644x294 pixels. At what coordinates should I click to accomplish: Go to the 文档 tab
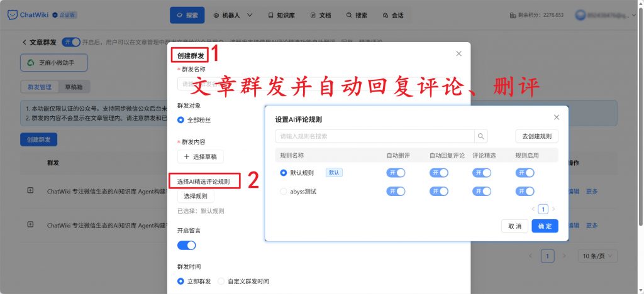pos(321,15)
